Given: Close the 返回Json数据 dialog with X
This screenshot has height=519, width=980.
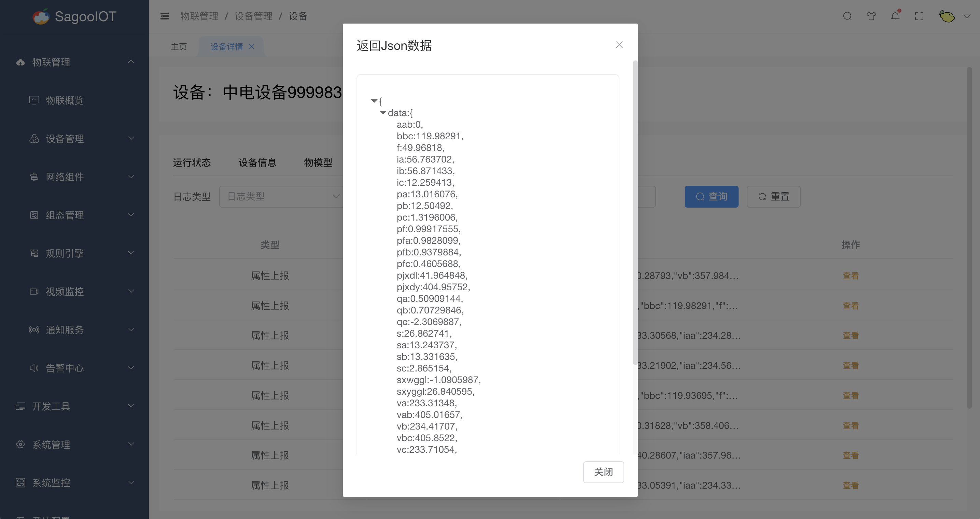Looking at the screenshot, I should (619, 45).
